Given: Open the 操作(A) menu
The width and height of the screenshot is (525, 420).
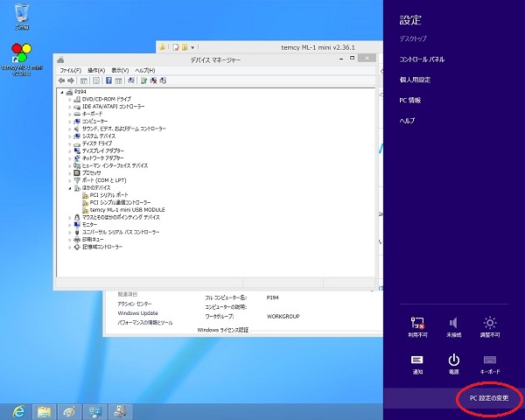Looking at the screenshot, I should [x=96, y=70].
